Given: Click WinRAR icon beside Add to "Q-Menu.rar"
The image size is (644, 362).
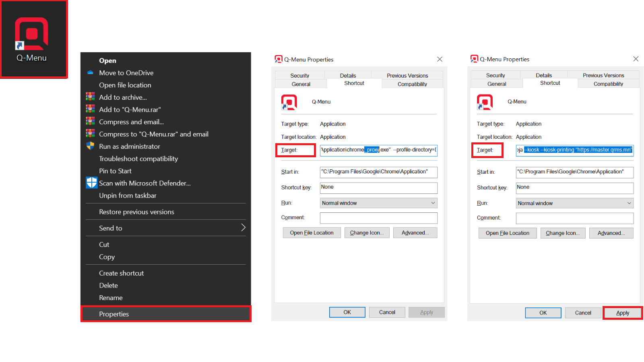Looking at the screenshot, I should click(91, 109).
